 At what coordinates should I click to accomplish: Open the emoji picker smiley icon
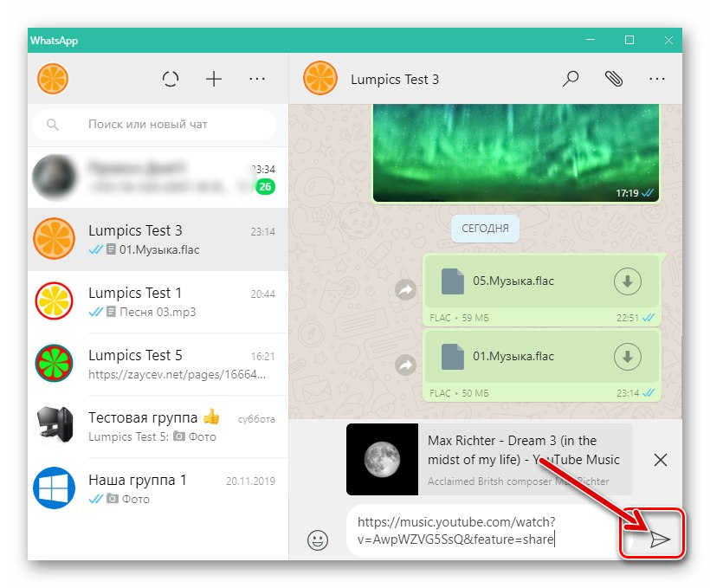(318, 540)
